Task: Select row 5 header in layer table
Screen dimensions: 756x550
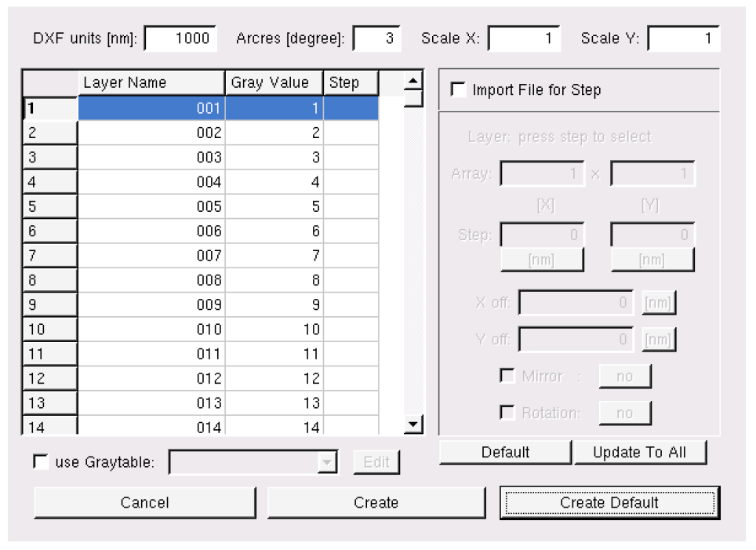Action: [x=50, y=207]
